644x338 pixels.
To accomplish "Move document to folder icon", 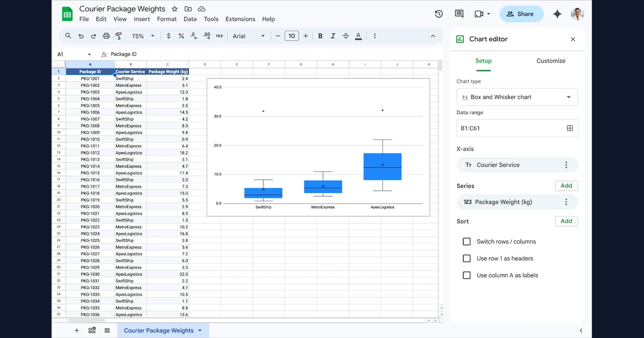I will pyautogui.click(x=188, y=9).
